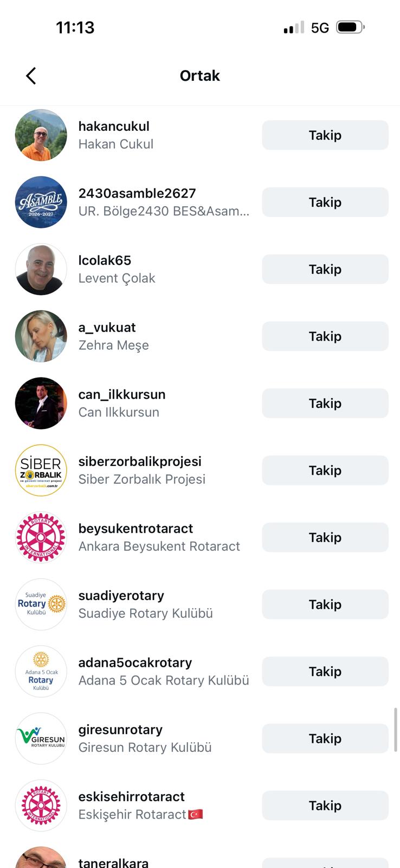Follow 2430asamble2627 with Takip button
The height and width of the screenshot is (868, 400).
pos(325,202)
